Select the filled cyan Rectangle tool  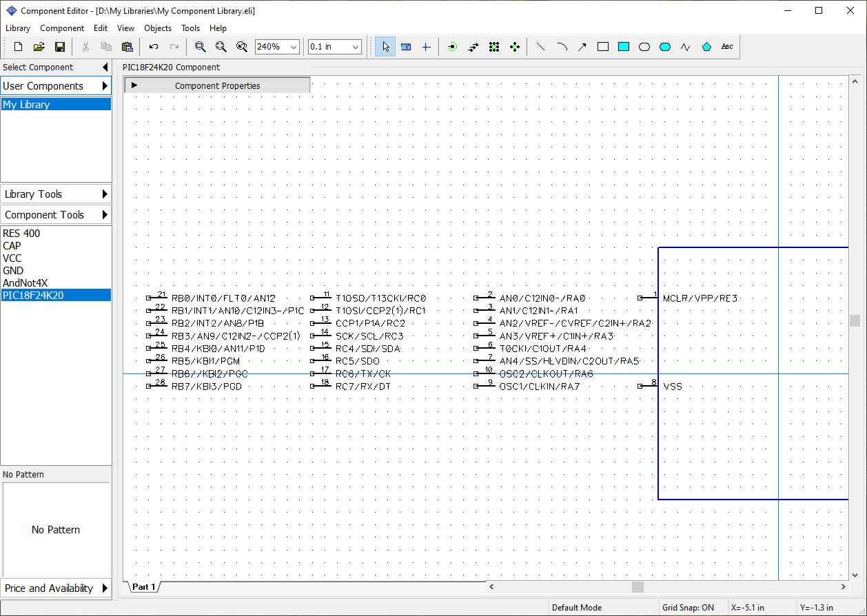click(624, 47)
